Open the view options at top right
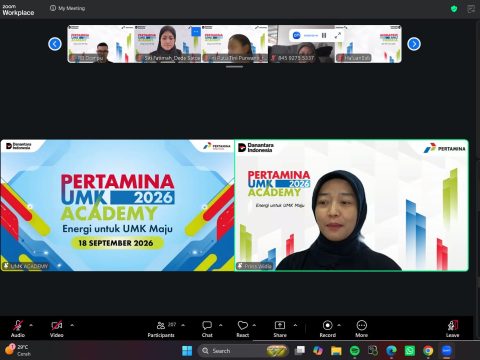This screenshot has width=480, height=360. 471,9
